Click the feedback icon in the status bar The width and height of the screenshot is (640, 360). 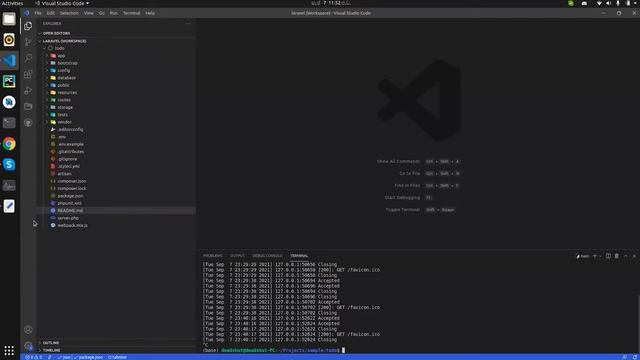(x=624, y=357)
